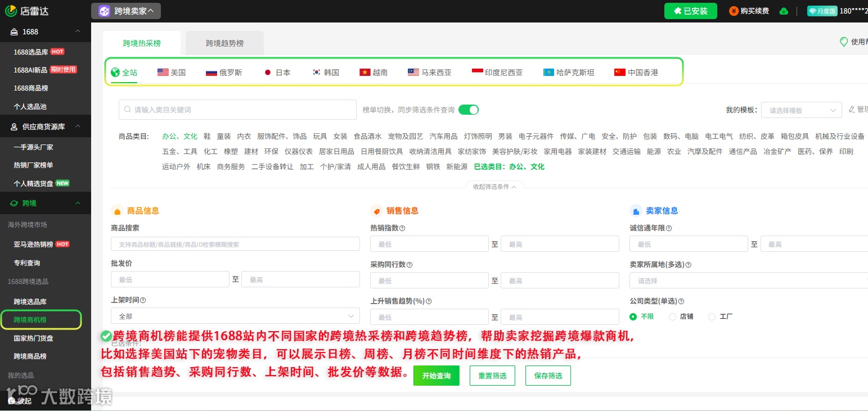
Task: Collapse the filters via 收起筛选条件
Action: pyautogui.click(x=494, y=187)
